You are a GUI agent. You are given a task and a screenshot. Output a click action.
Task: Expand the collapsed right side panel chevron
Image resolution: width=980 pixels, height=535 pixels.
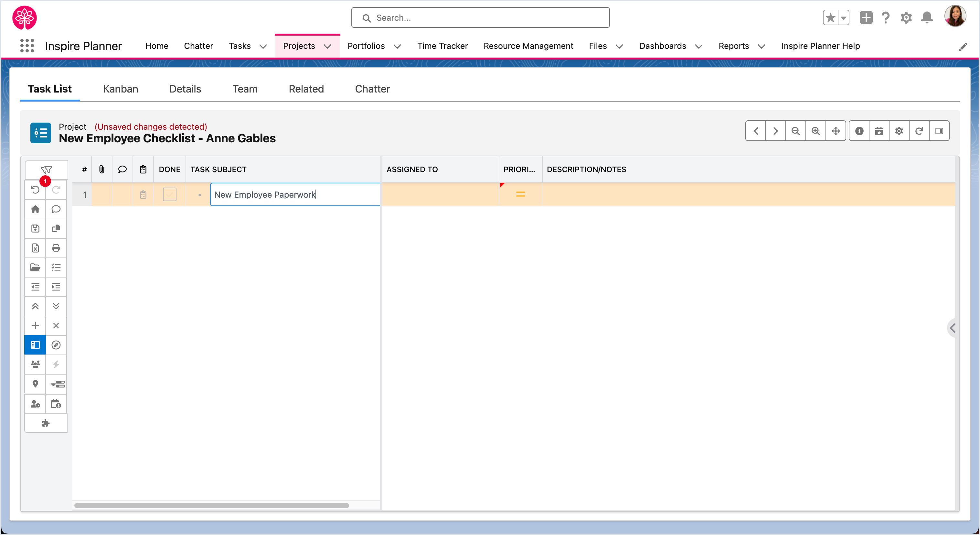(952, 328)
